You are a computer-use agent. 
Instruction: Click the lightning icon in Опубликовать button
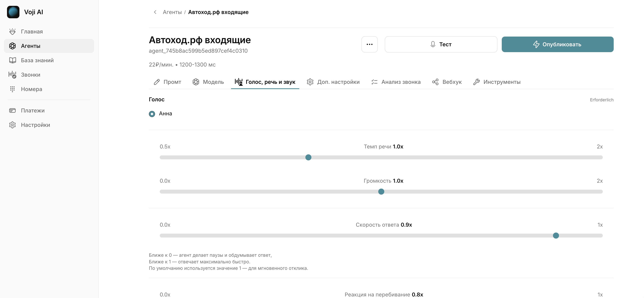pos(536,44)
